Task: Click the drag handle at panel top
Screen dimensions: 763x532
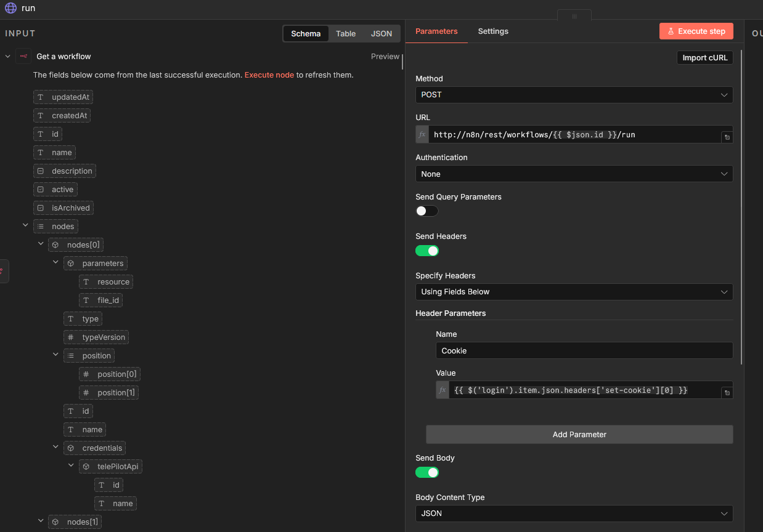Action: pos(574,16)
